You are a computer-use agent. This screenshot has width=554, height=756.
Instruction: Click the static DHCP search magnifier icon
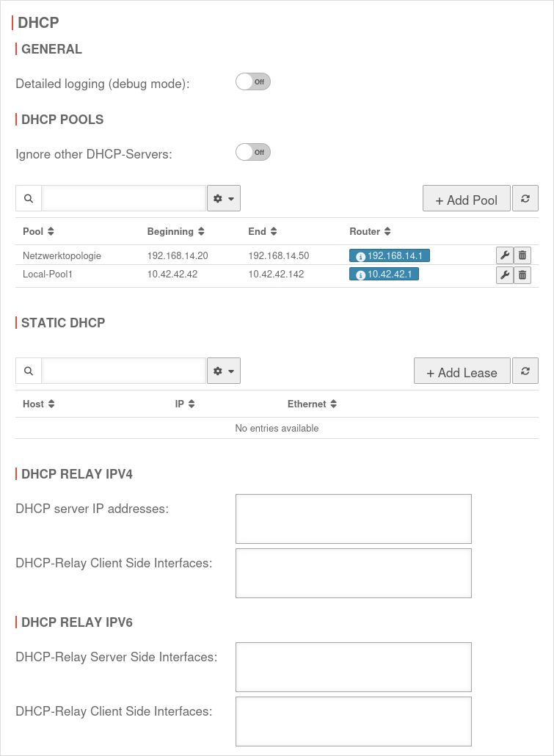pyautogui.click(x=29, y=371)
